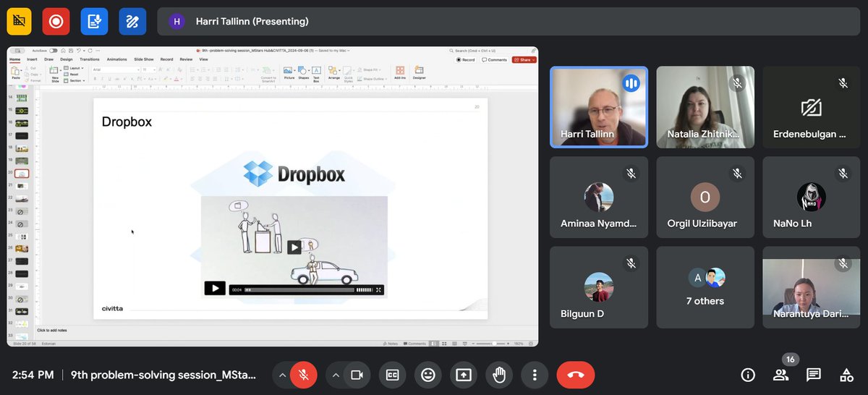This screenshot has height=395, width=868.
Task: Unmute the microphone
Action: (304, 375)
